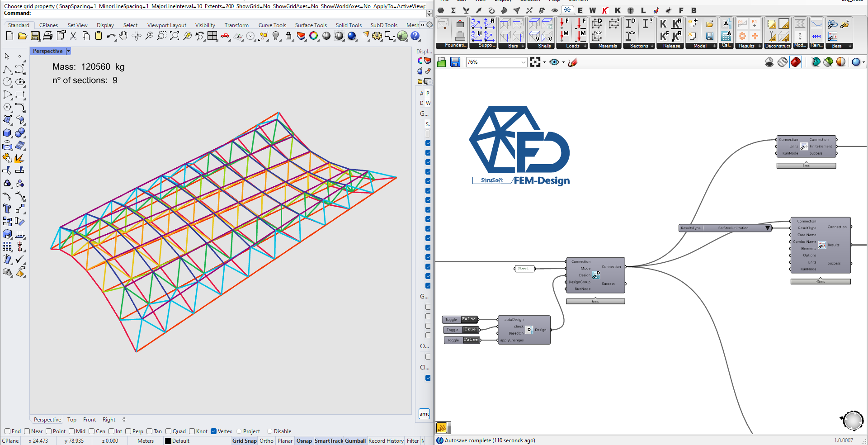Image resolution: width=868 pixels, height=445 pixels.
Task: Click the Ortho status bar button
Action: pyautogui.click(x=266, y=441)
